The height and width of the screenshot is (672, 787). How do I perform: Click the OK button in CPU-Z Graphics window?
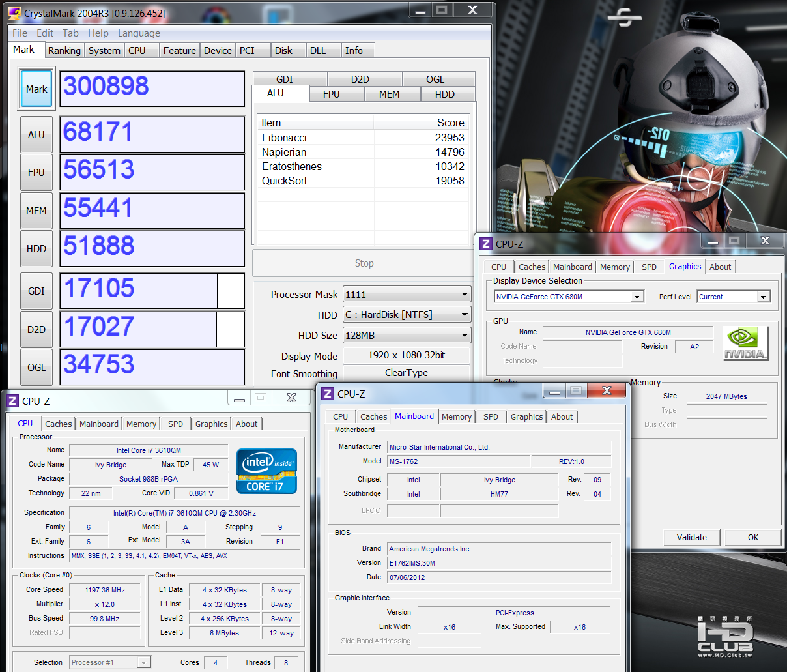tap(753, 537)
